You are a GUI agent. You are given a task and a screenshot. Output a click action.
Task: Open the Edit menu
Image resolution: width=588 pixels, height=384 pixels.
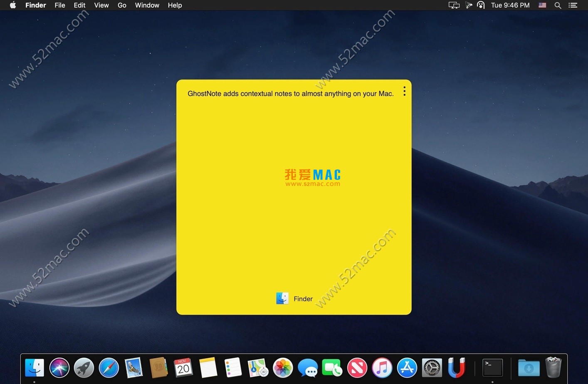coord(79,5)
